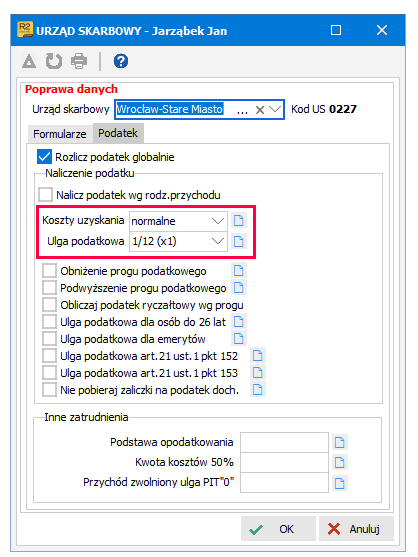Enable Nalicz podatek wg rodz.przychodu

(45, 195)
